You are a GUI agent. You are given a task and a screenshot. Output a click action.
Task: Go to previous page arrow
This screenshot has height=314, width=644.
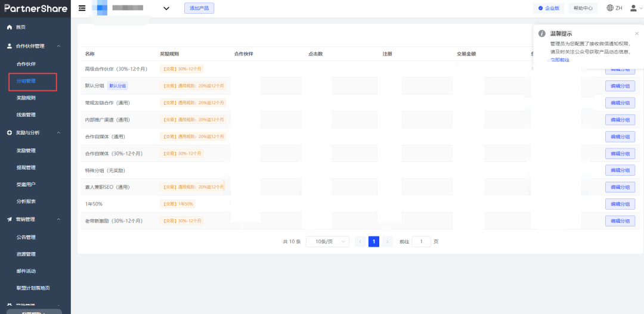360,242
